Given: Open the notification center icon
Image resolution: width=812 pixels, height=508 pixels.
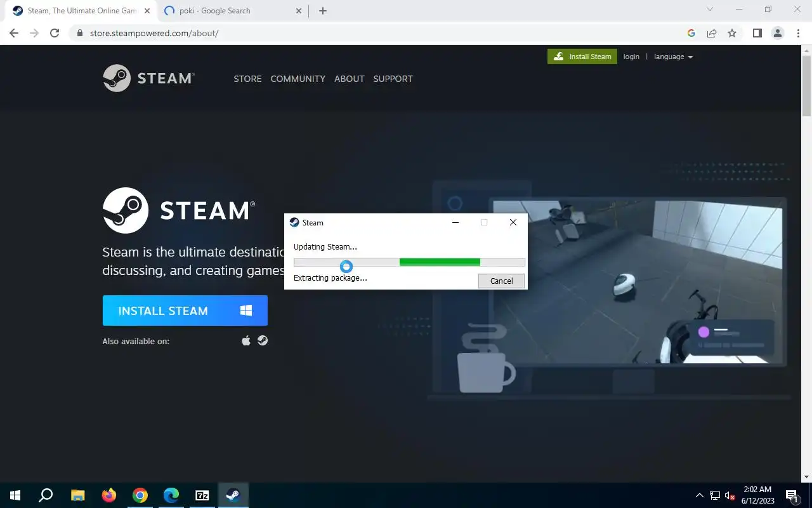Looking at the screenshot, I should pyautogui.click(x=792, y=495).
